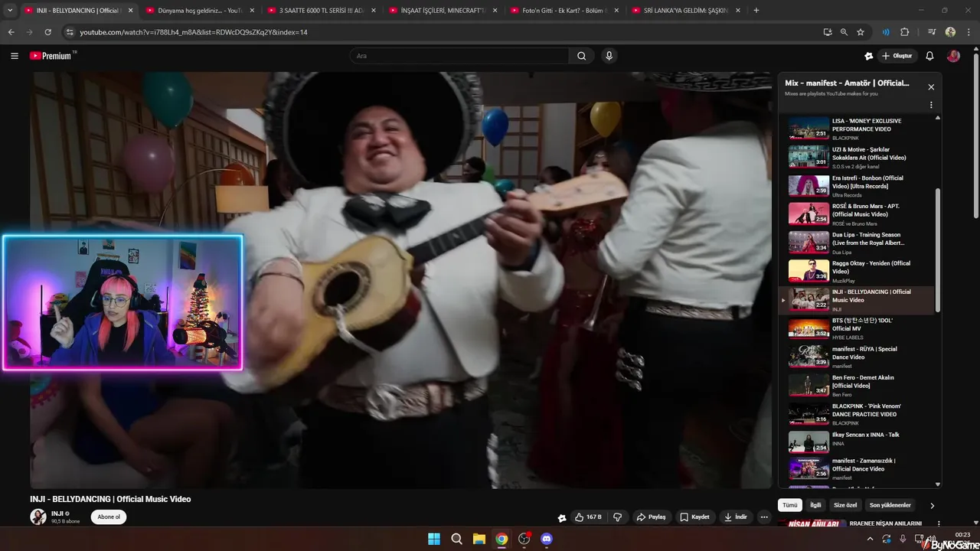Viewport: 980px width, 551px height.
Task: Open the tab search dropdown arrow
Action: click(x=10, y=11)
